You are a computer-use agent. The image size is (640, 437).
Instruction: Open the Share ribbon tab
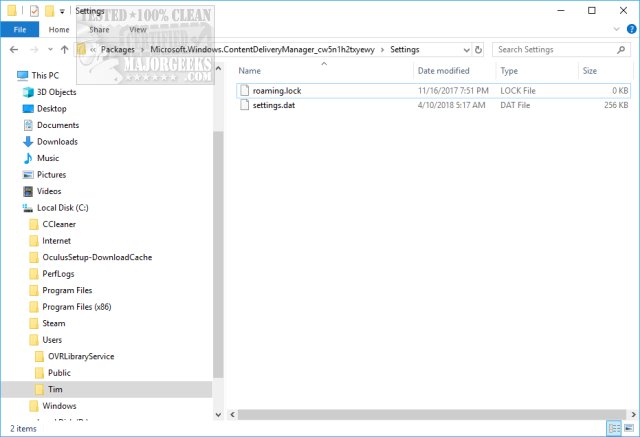coord(99,29)
